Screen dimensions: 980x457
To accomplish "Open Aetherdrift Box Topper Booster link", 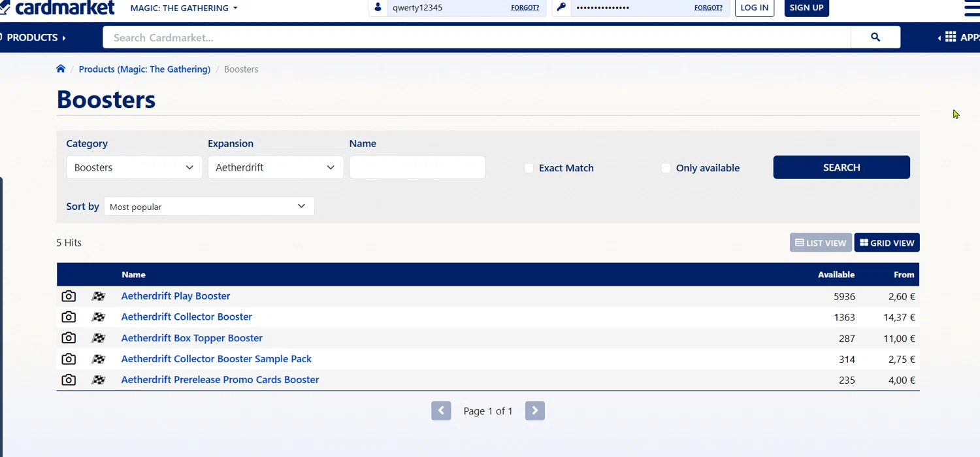I will (x=192, y=338).
